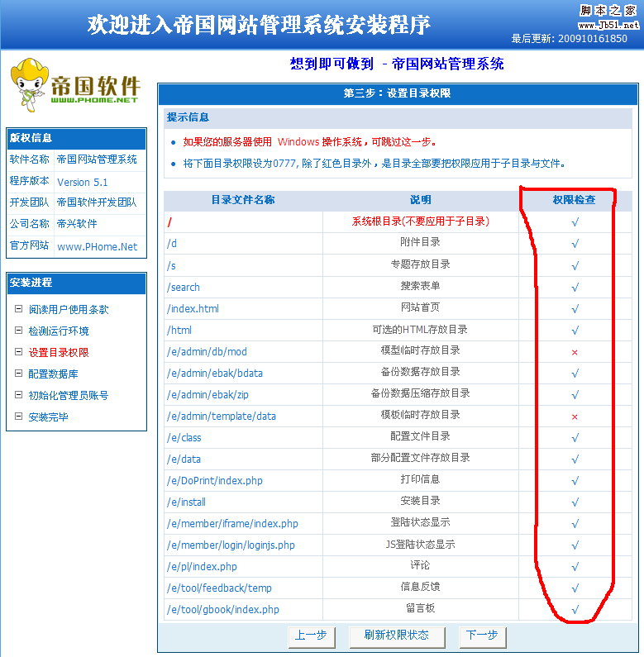Click the 权限检查 column header

click(575, 200)
